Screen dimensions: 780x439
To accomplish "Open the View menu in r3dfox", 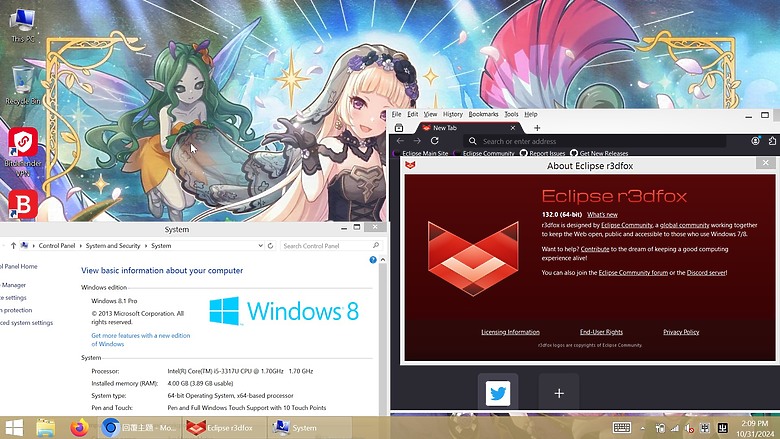I will click(x=430, y=114).
